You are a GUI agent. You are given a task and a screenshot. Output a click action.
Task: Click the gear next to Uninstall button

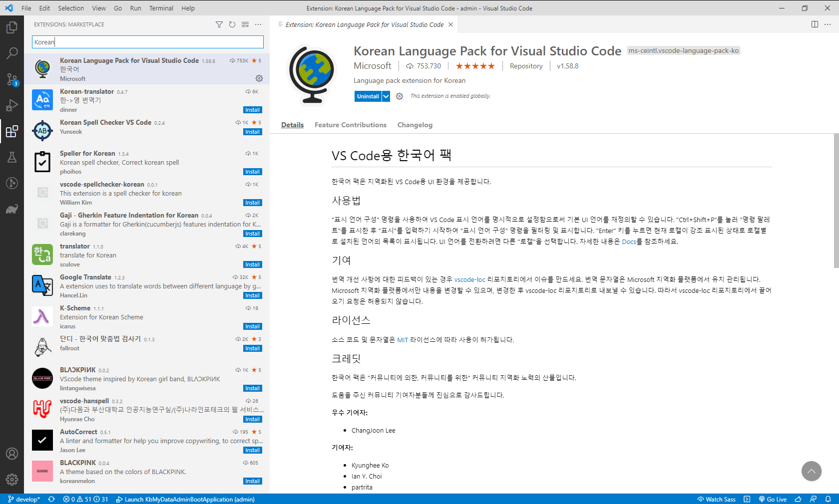[x=400, y=96]
